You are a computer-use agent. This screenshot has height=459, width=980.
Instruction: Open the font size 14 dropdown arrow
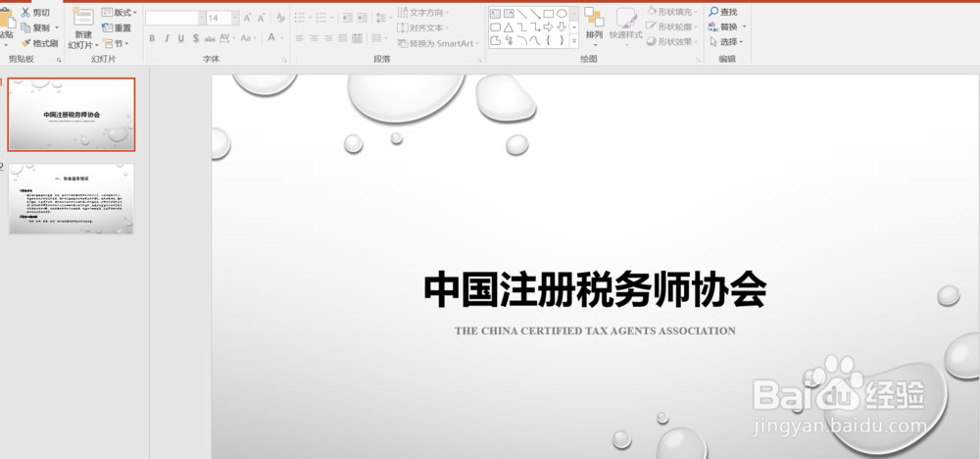[235, 18]
